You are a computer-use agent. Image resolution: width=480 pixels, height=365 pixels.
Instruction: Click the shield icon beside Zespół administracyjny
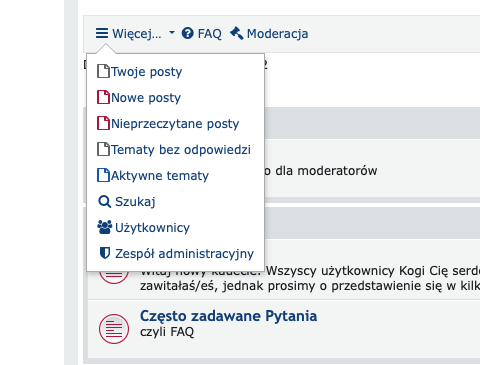coord(105,253)
